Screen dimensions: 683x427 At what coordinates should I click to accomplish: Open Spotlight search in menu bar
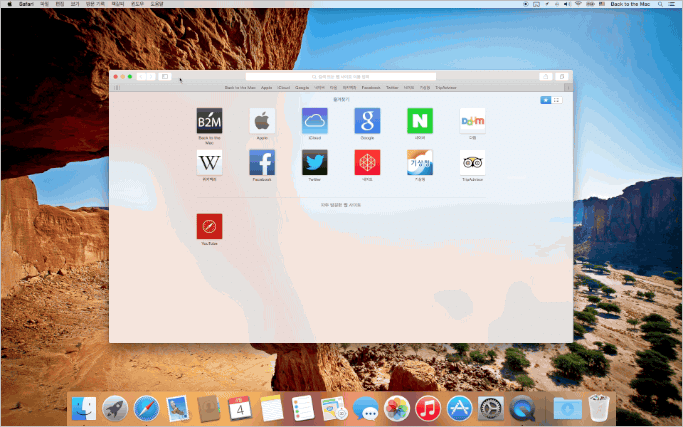[x=660, y=4]
